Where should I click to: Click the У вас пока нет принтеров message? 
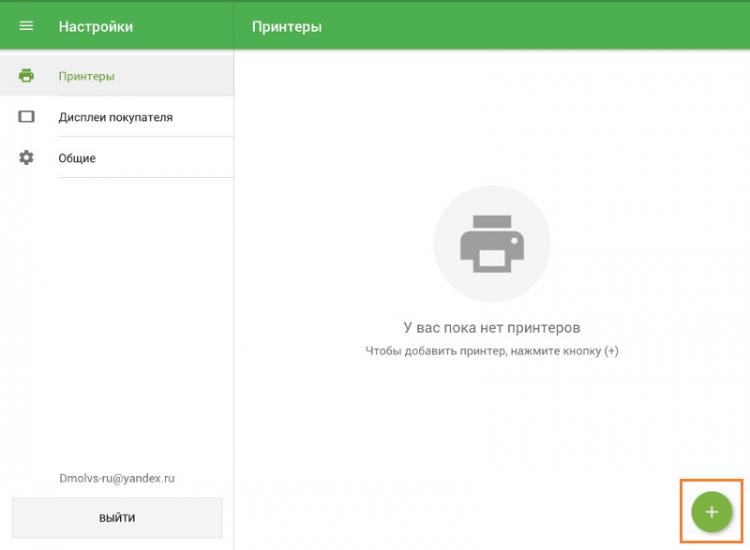tap(492, 328)
